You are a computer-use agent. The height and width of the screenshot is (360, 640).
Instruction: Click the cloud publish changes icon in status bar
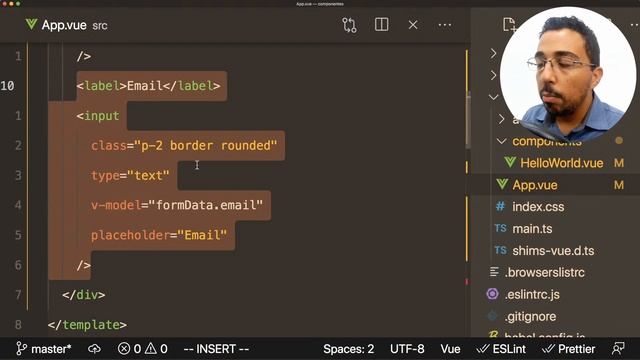click(x=94, y=349)
